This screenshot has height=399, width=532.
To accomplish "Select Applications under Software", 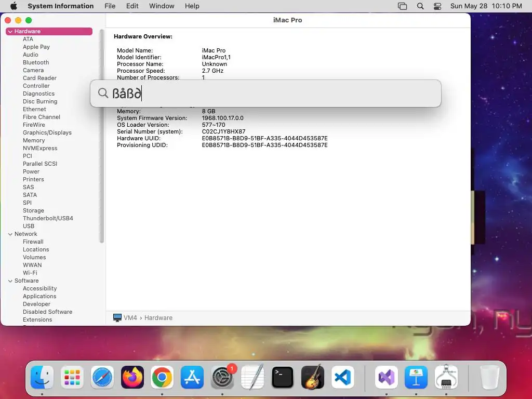I will [39, 297].
